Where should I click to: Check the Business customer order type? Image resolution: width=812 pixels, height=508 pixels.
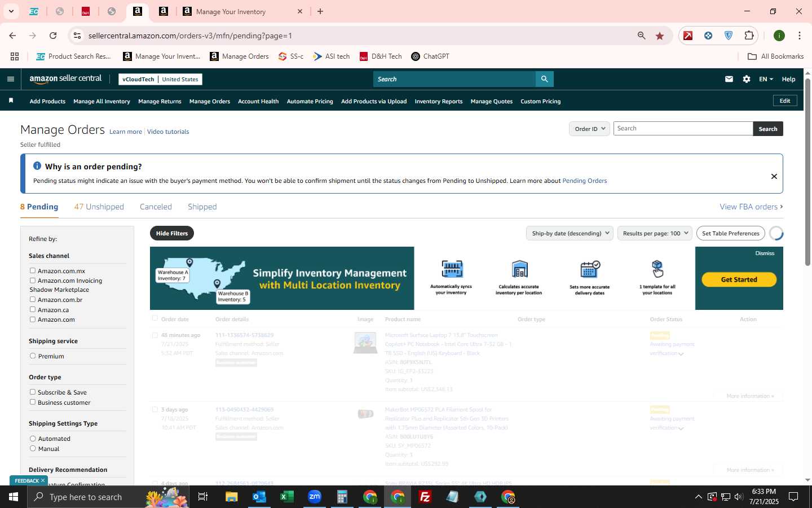click(33, 402)
